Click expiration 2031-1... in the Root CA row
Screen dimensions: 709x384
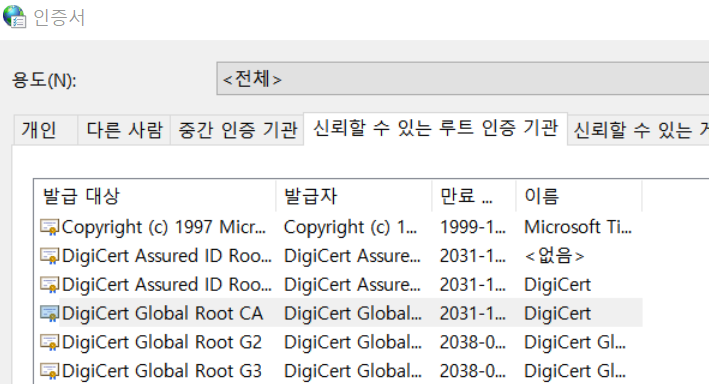click(x=473, y=313)
